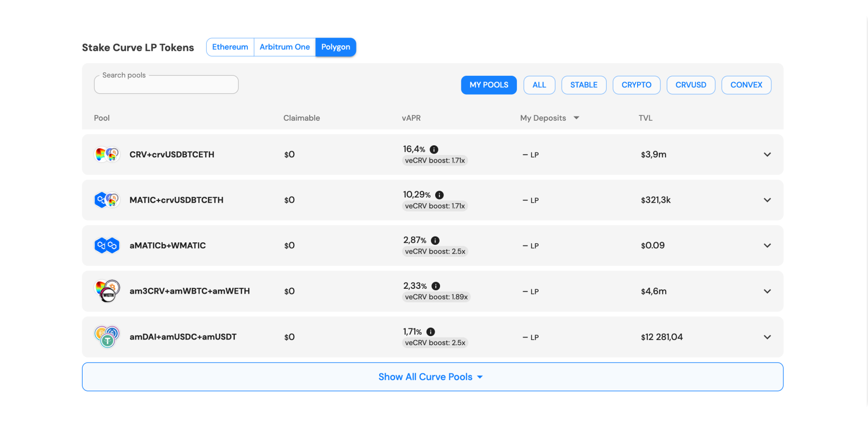The width and height of the screenshot is (868, 423).
Task: Apply the CONVEX filter
Action: point(746,85)
